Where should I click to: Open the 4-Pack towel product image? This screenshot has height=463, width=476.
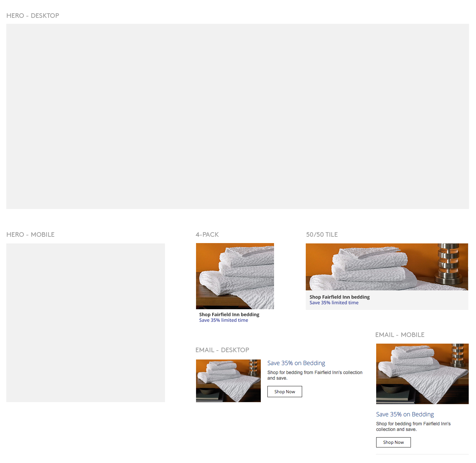coord(235,276)
